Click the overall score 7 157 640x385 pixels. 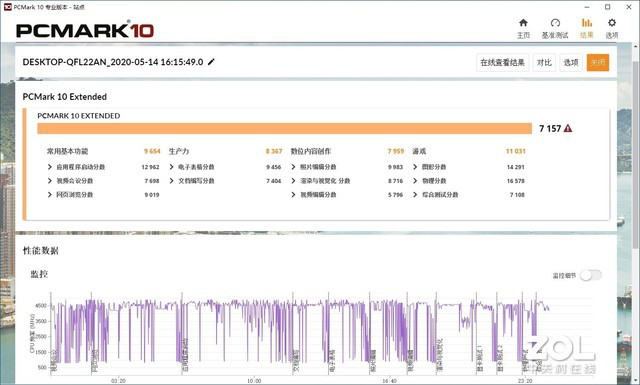tap(550, 129)
